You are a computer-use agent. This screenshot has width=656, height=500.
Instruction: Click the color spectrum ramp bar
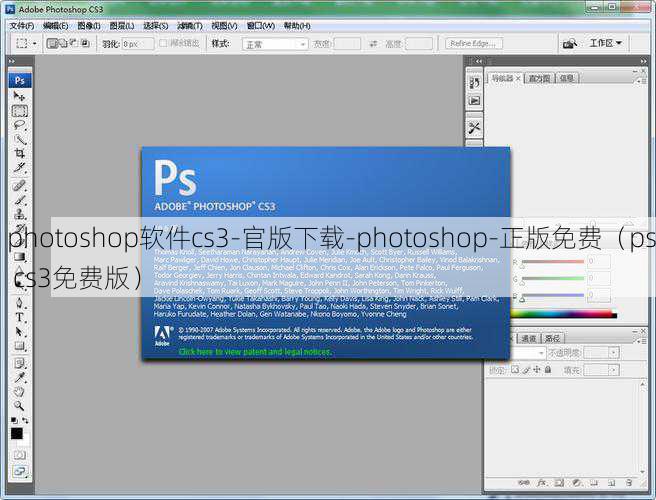[x=564, y=313]
